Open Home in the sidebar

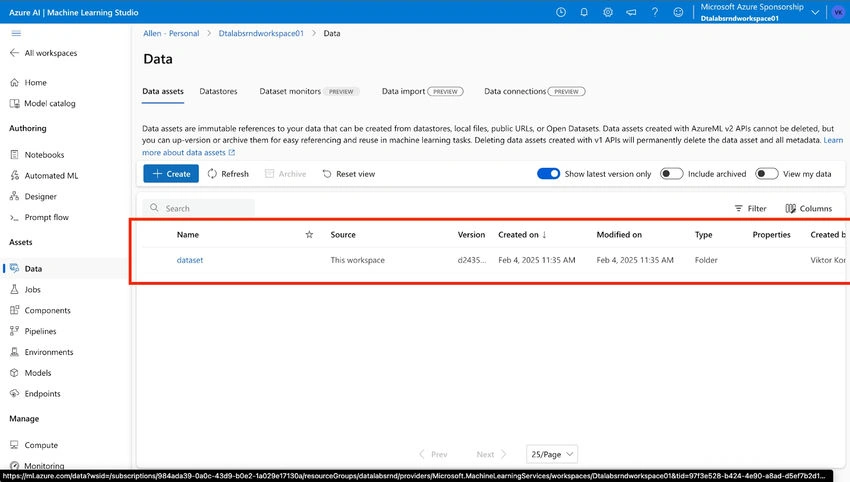(x=28, y=82)
